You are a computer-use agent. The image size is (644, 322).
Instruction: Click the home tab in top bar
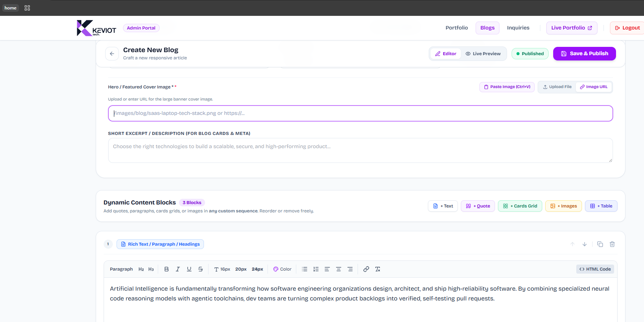coord(11,8)
